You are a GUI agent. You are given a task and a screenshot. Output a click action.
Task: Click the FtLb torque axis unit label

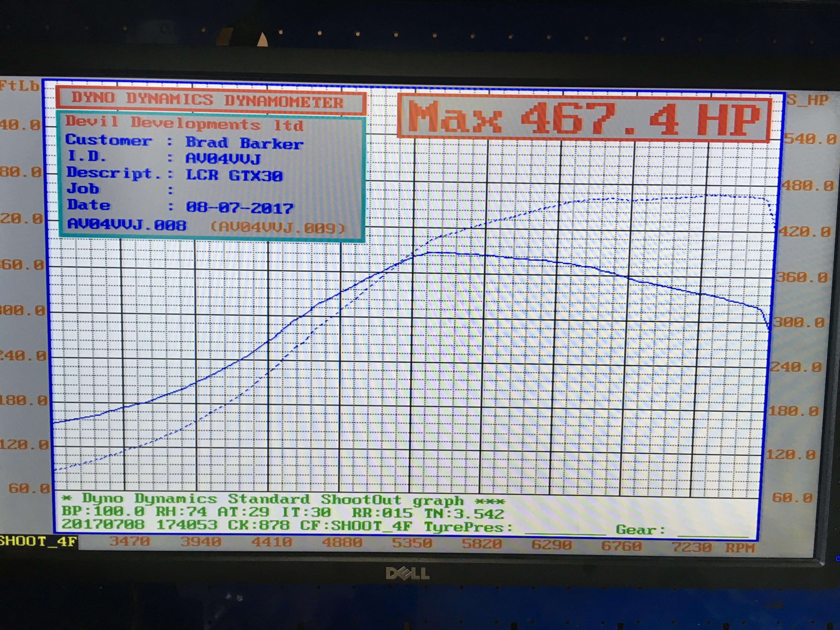[19, 86]
